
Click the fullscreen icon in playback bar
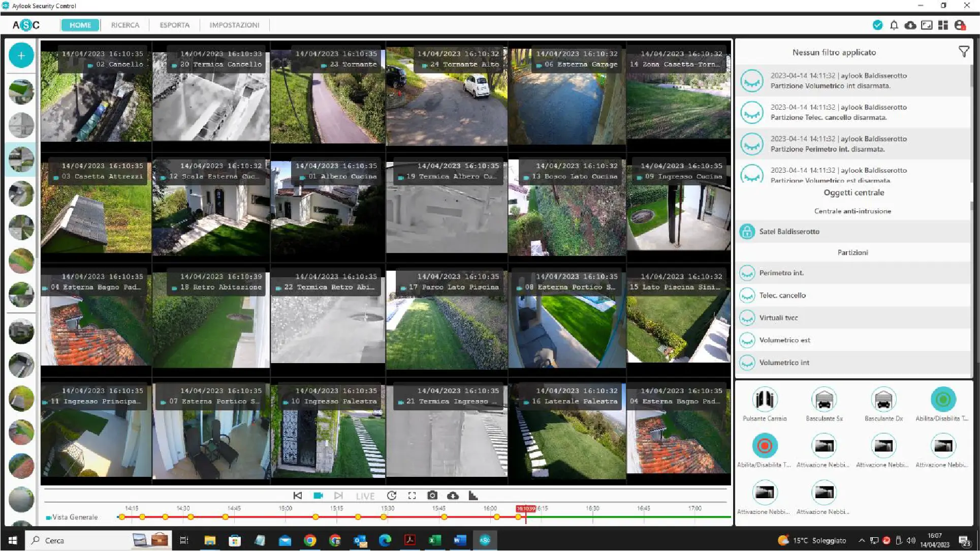pos(412,496)
